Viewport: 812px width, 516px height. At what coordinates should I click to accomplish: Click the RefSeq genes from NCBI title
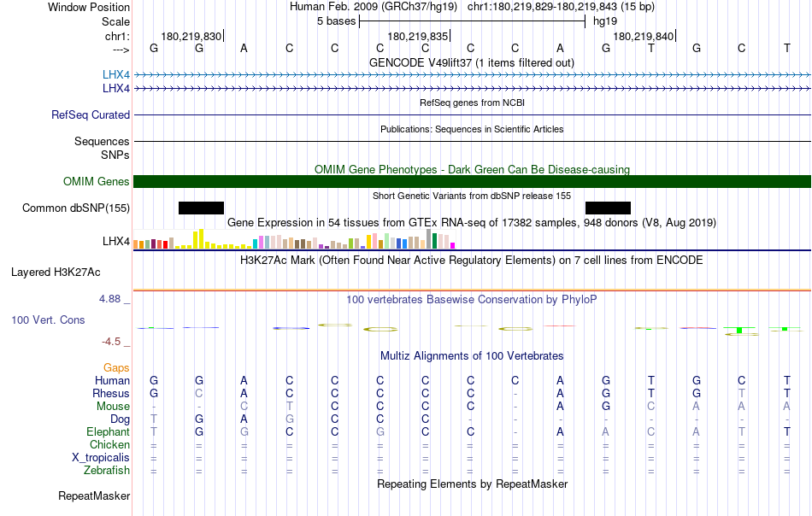(472, 103)
